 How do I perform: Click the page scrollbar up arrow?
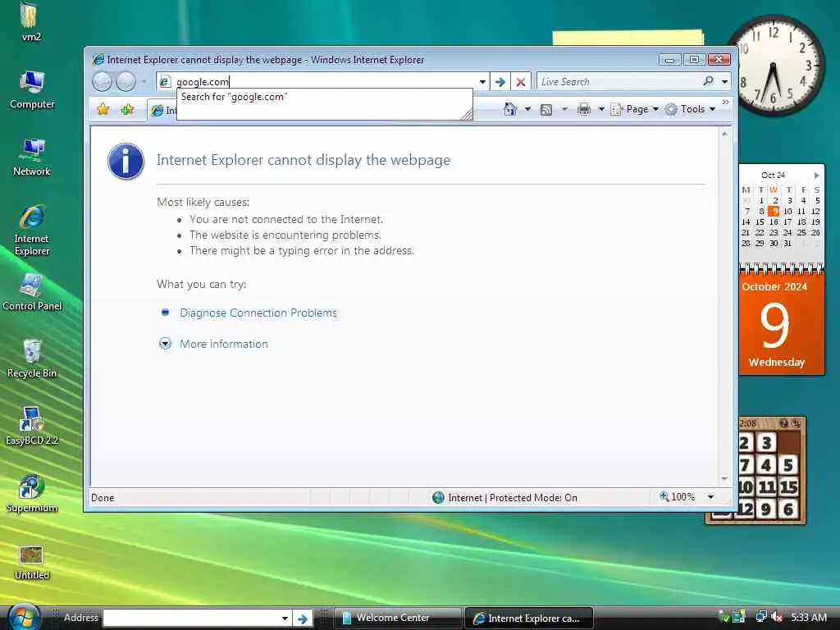724,134
